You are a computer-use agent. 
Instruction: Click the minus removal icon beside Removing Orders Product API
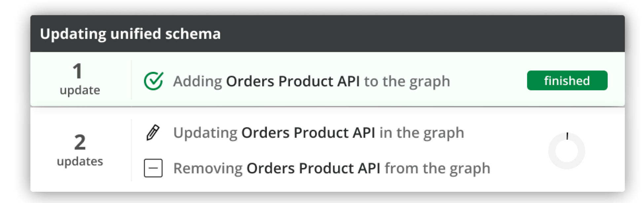tap(153, 168)
